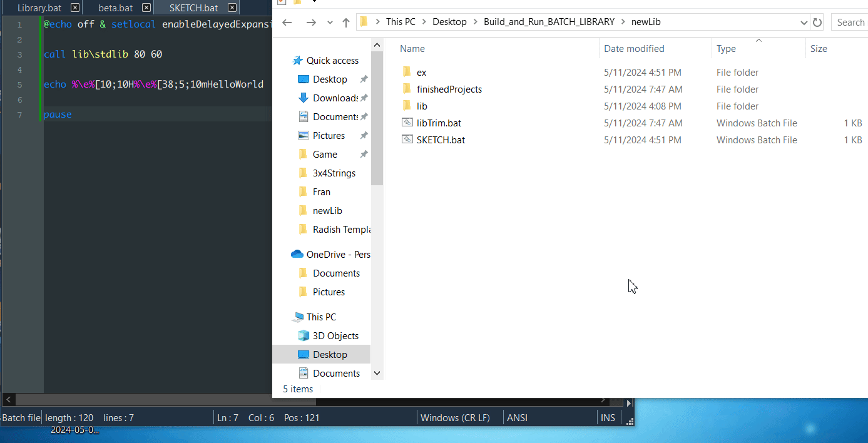868x443 pixels.
Task: Click '5 items' in Explorer status bar
Action: [298, 389]
